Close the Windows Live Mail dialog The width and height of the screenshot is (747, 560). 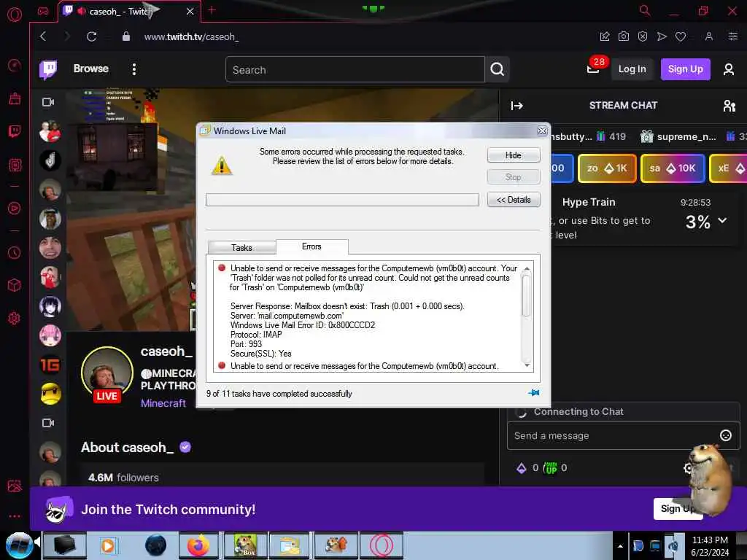point(542,131)
